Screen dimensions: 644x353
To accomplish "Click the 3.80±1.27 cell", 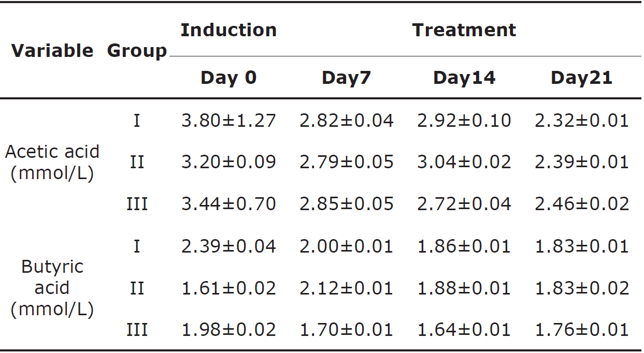I will pyautogui.click(x=228, y=121).
